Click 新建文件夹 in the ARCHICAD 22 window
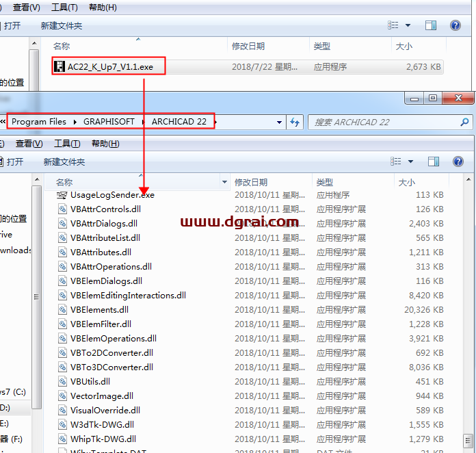The height and width of the screenshot is (453, 476). tap(64, 161)
